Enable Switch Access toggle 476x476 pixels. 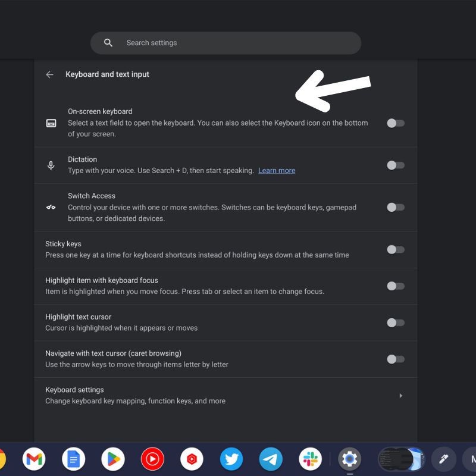395,208
